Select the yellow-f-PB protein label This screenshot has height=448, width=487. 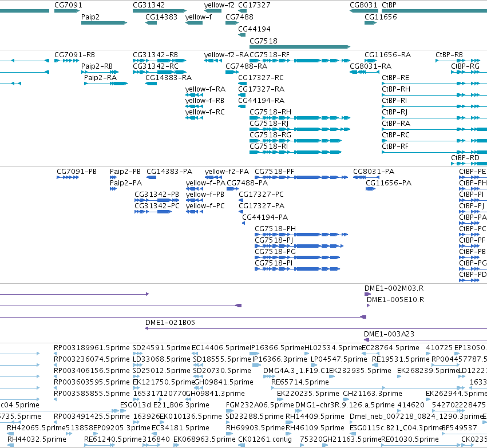(205, 195)
